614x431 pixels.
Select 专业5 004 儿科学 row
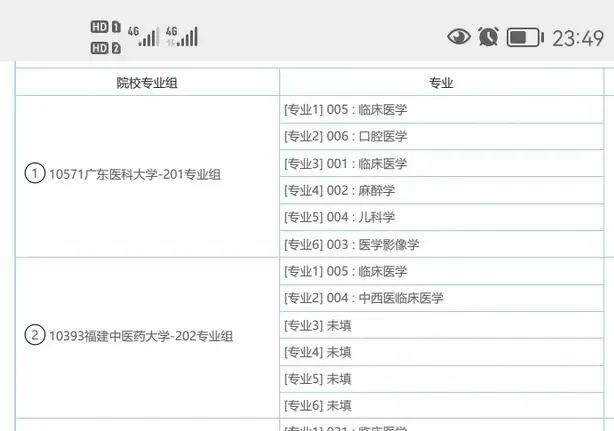(442, 217)
